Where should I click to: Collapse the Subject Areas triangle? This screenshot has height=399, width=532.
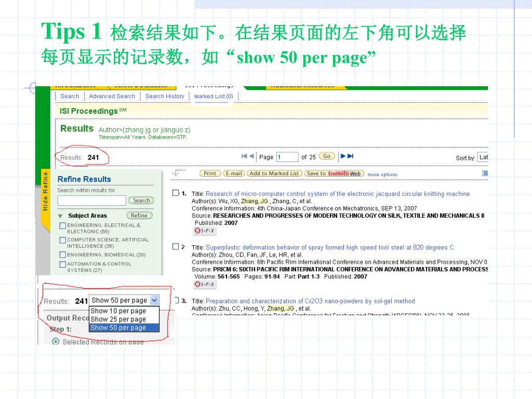coord(60,216)
